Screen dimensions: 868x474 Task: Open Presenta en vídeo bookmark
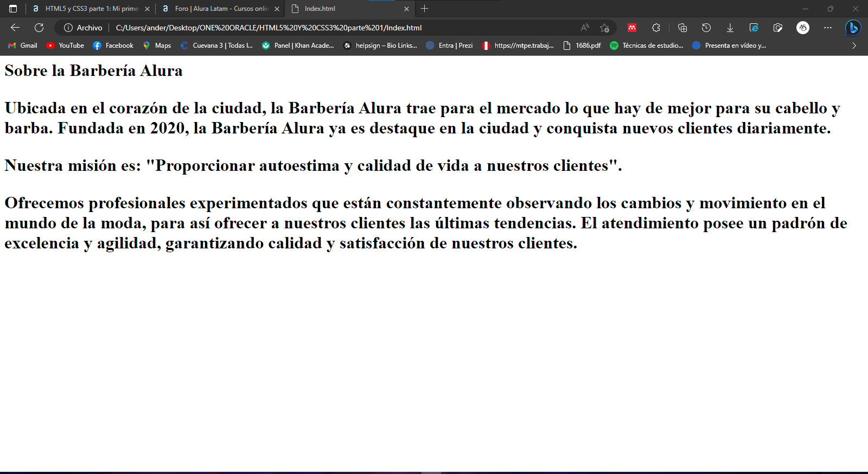729,46
